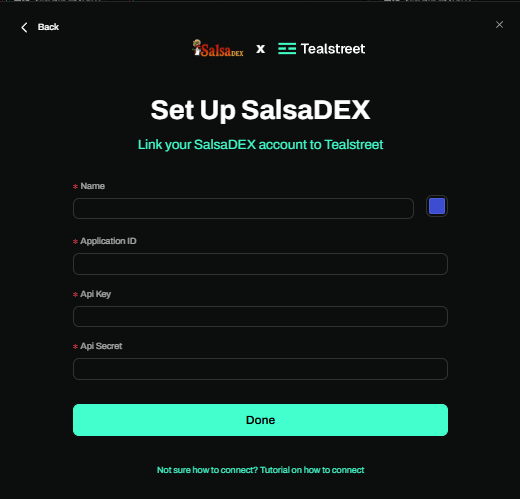Click the Tealstreet wordmark text
The width and height of the screenshot is (520, 499).
tap(333, 49)
